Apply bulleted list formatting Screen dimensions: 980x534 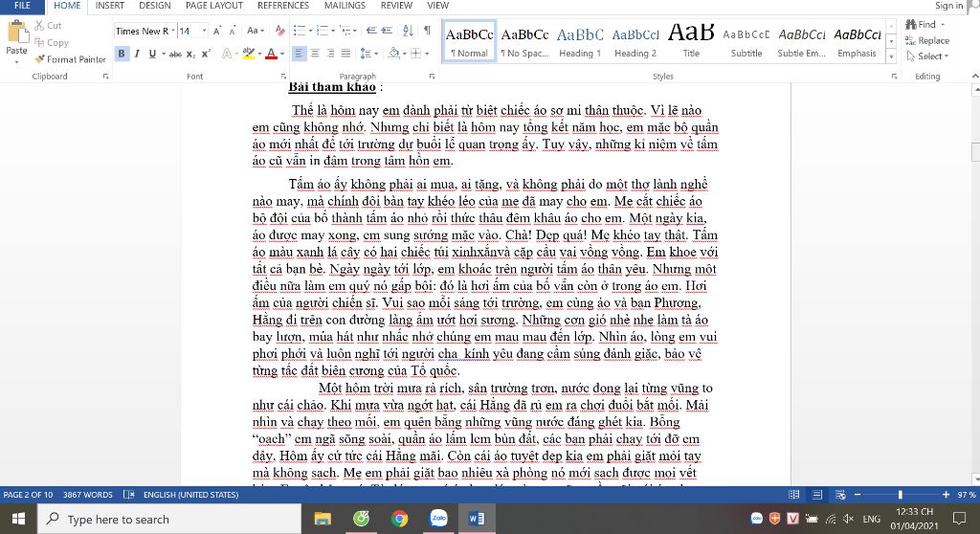[300, 31]
